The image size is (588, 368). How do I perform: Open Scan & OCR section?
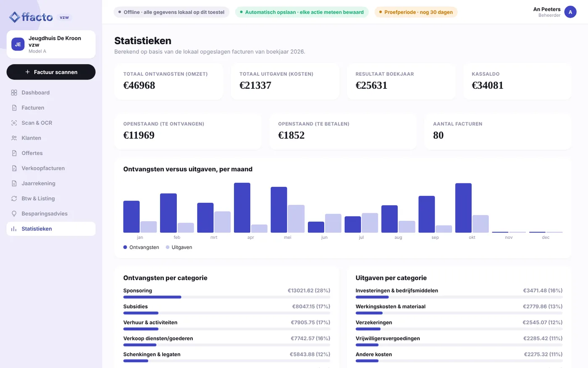[x=51, y=123]
